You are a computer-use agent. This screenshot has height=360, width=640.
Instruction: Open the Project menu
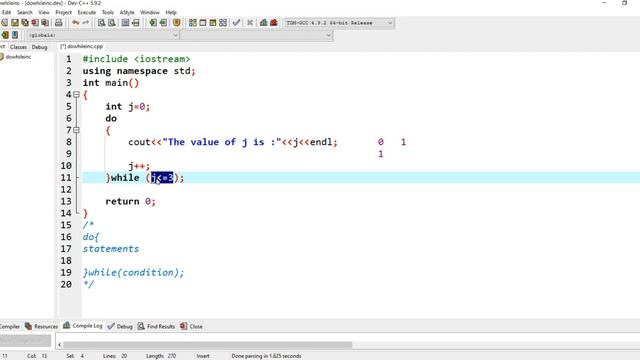point(63,12)
